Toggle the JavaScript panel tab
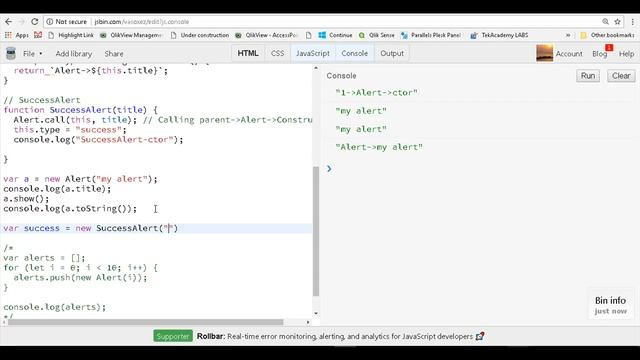 (313, 53)
